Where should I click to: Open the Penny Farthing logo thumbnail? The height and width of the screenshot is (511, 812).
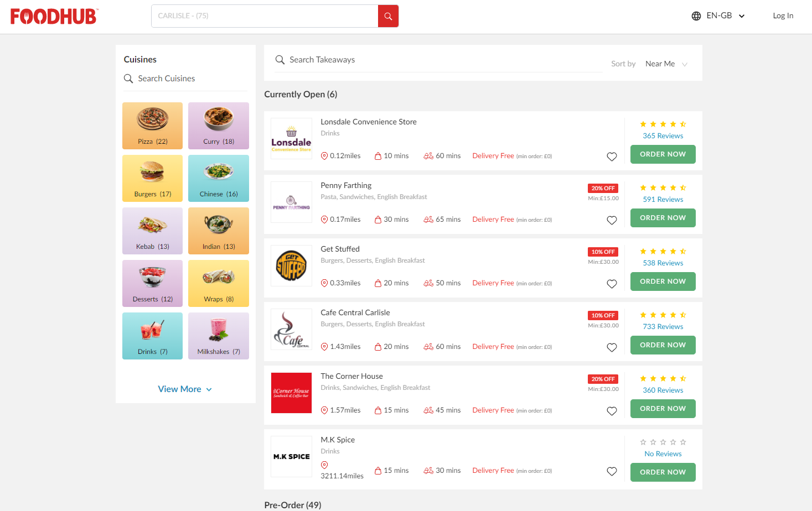(x=291, y=202)
